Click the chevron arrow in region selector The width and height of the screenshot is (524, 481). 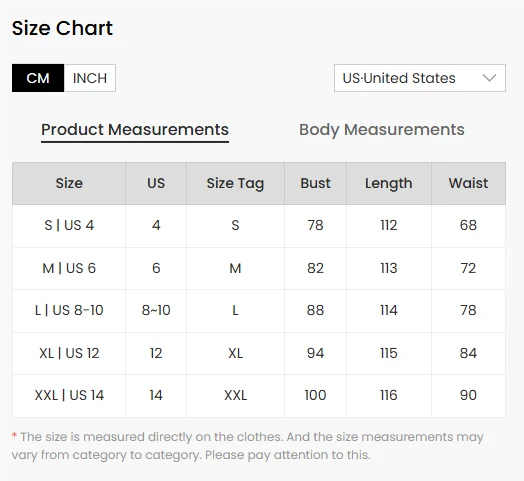489,78
